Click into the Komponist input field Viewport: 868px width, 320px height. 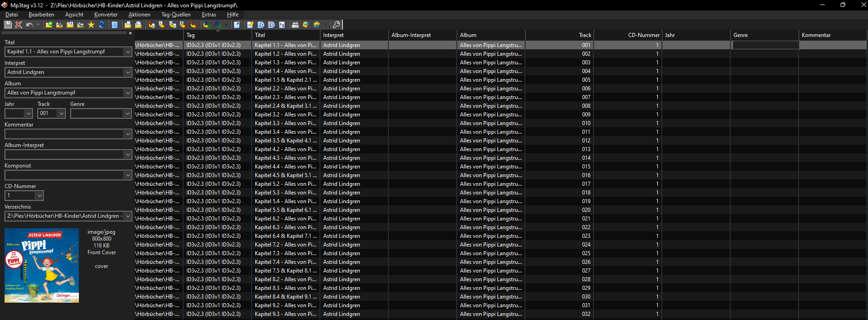coord(64,175)
